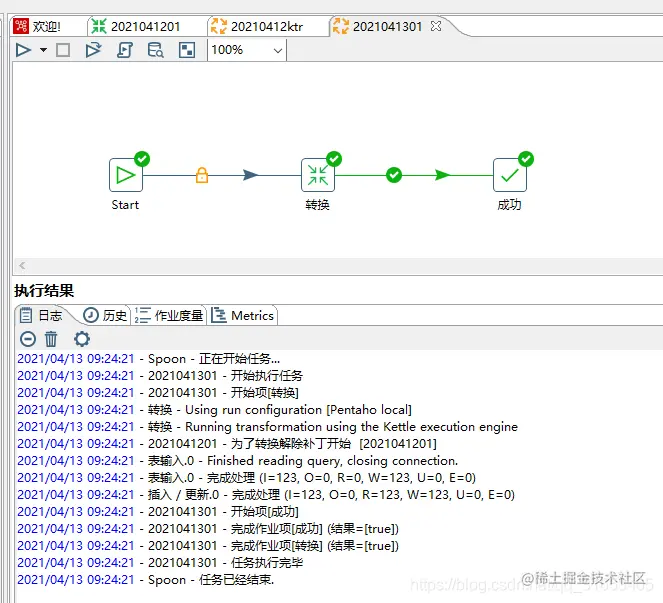
Task: Click the stop job square icon
Action: (x=63, y=50)
